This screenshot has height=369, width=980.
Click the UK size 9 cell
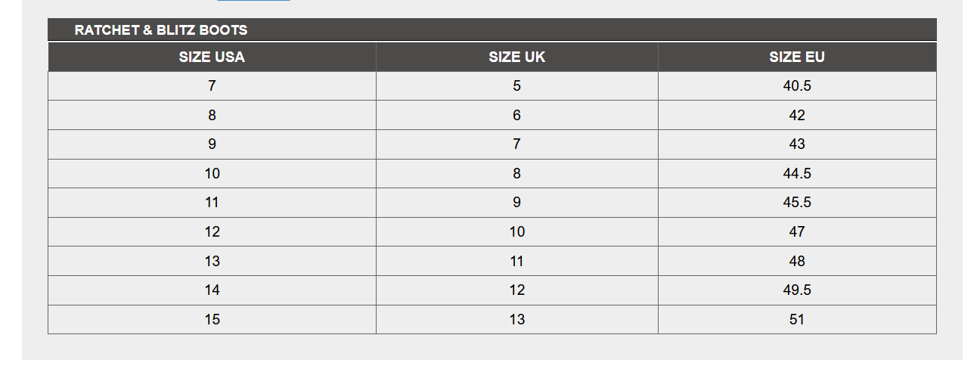(x=517, y=203)
